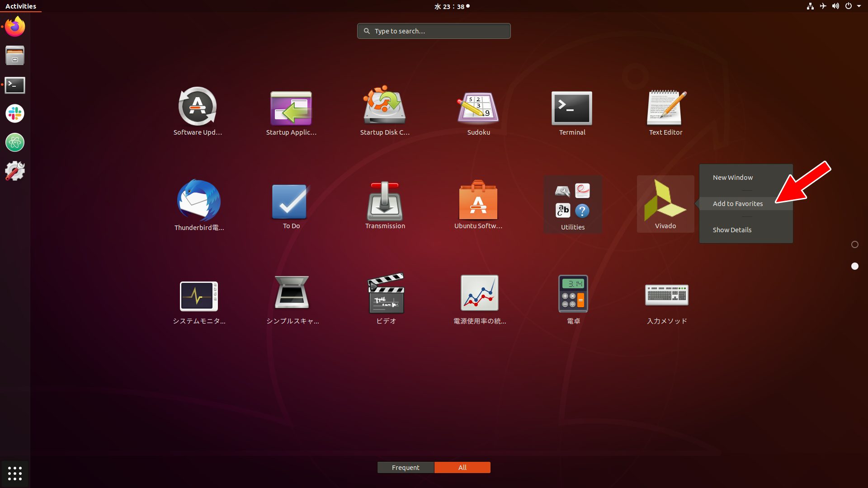Open Ubuntu Software store

tap(478, 202)
